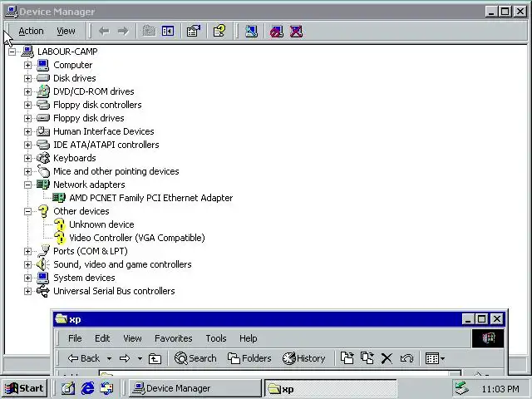Viewport: 532px width, 399px height.
Task: Select Floppy disk drives label
Action: tap(89, 118)
